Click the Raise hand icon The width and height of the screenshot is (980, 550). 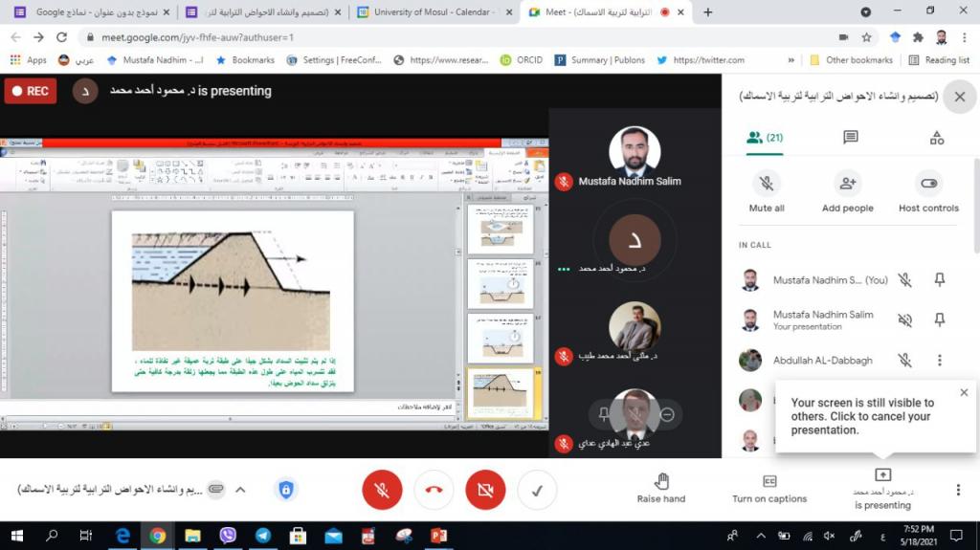(x=661, y=481)
